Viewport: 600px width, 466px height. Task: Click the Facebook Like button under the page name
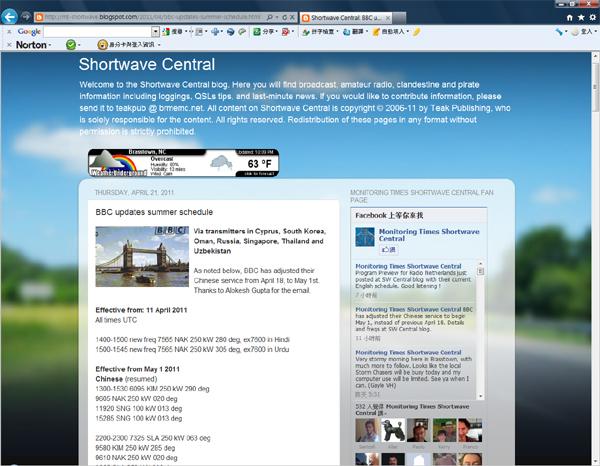[388, 249]
